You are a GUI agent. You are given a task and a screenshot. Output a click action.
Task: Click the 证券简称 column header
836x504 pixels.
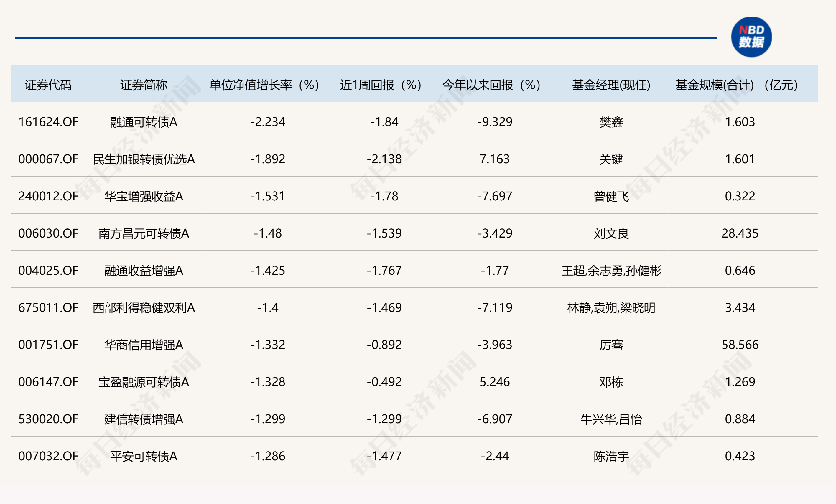click(x=144, y=85)
